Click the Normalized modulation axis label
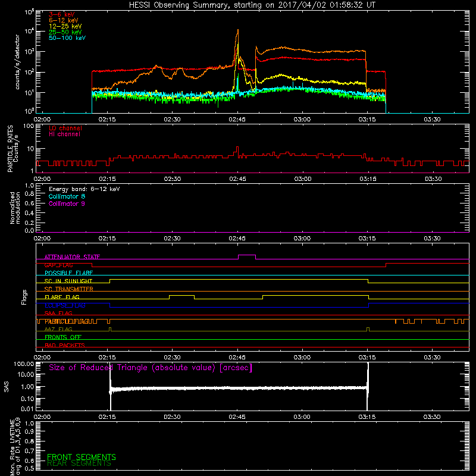Screen dimensions: 476x476 click(15, 208)
